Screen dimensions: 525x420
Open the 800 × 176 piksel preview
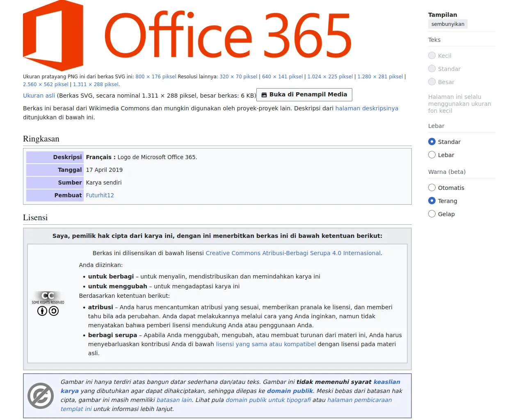(x=155, y=77)
